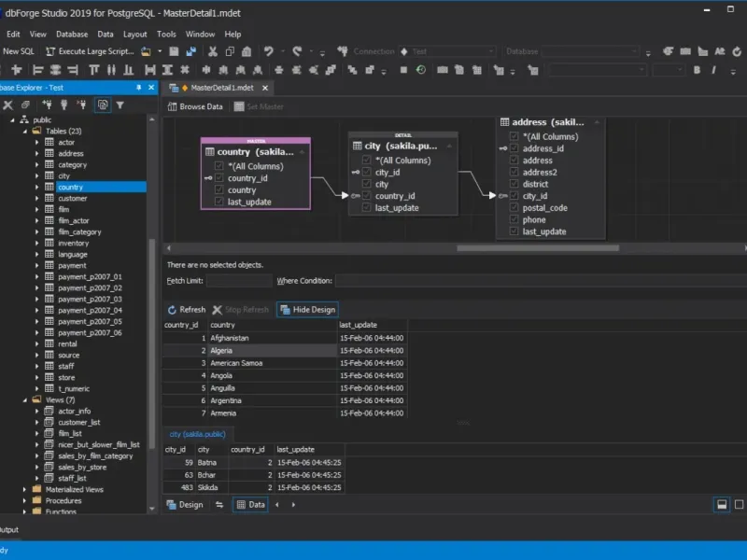The image size is (747, 560).
Task: Toggle country_id checkbox in city table
Action: 366,196
